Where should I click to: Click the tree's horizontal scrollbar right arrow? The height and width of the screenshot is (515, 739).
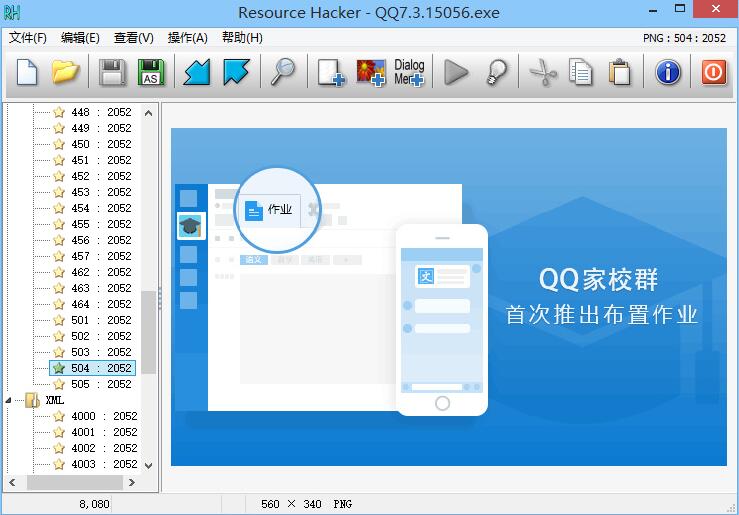click(x=133, y=482)
